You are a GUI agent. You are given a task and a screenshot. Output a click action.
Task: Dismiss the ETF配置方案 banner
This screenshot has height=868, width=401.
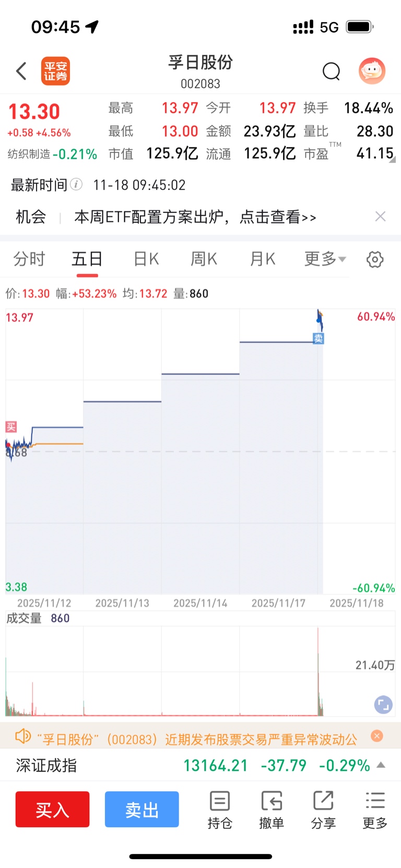381,217
